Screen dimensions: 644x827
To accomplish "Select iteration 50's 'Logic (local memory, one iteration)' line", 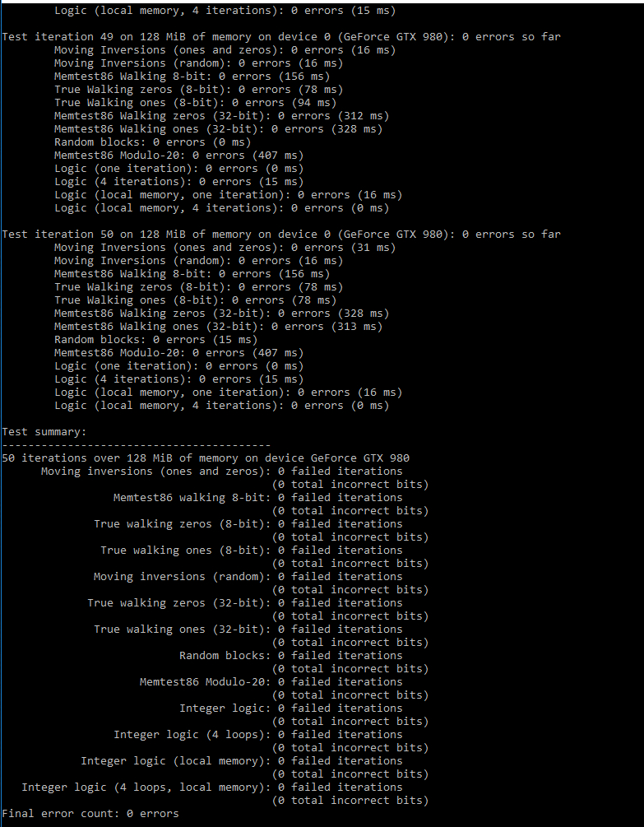I will (228, 393).
